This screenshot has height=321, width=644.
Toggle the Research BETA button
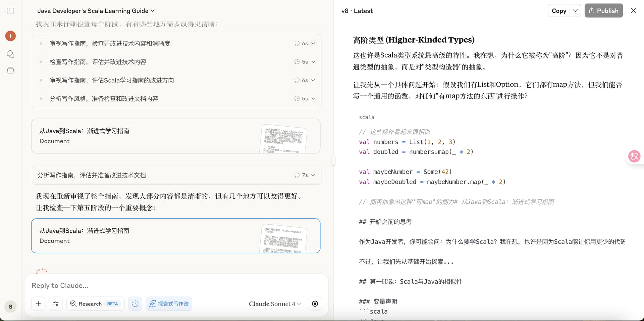(x=95, y=304)
